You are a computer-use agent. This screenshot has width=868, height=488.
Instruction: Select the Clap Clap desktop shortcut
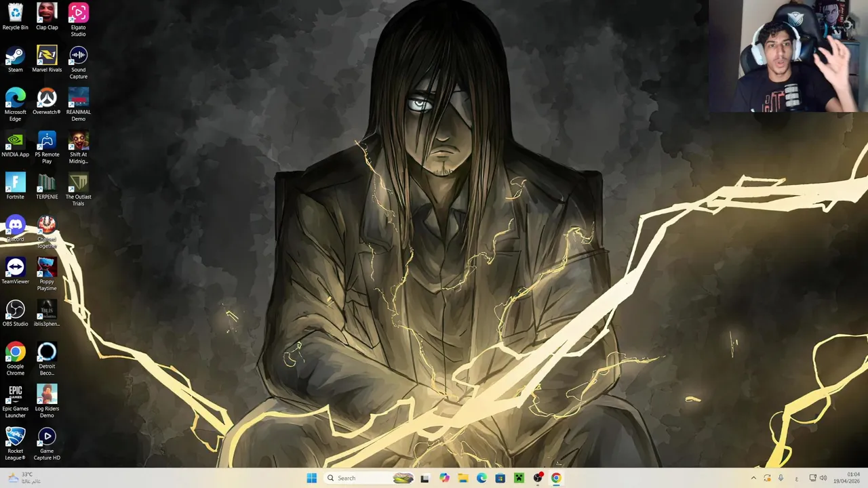point(47,17)
